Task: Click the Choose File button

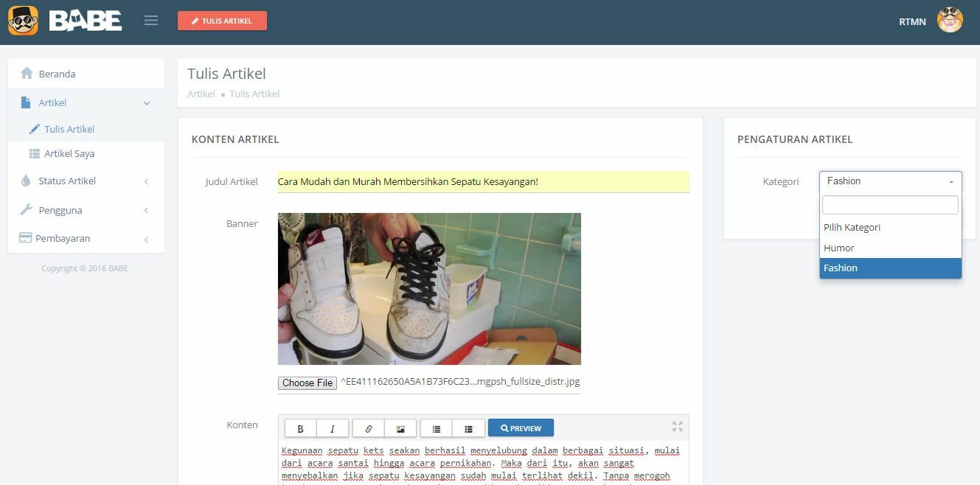Action: point(307,383)
